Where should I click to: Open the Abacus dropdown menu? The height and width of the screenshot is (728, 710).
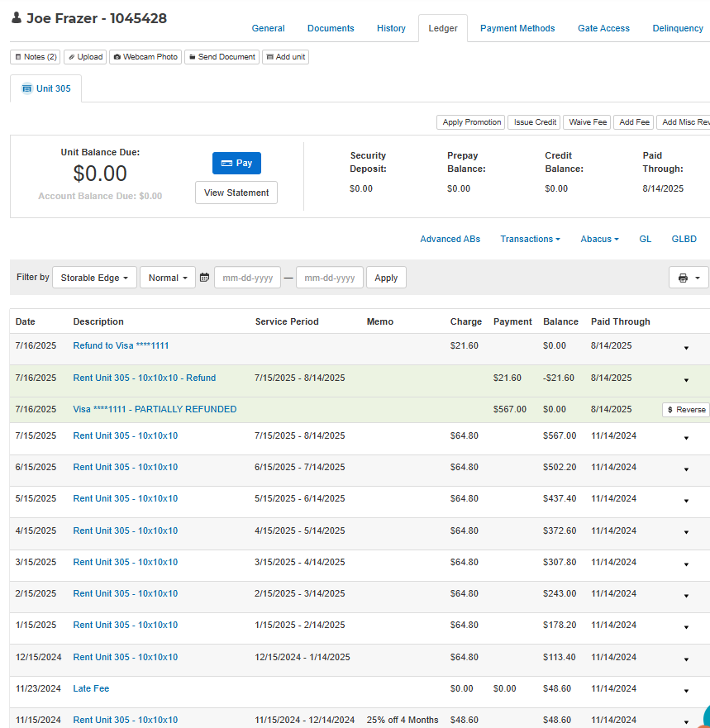(599, 239)
